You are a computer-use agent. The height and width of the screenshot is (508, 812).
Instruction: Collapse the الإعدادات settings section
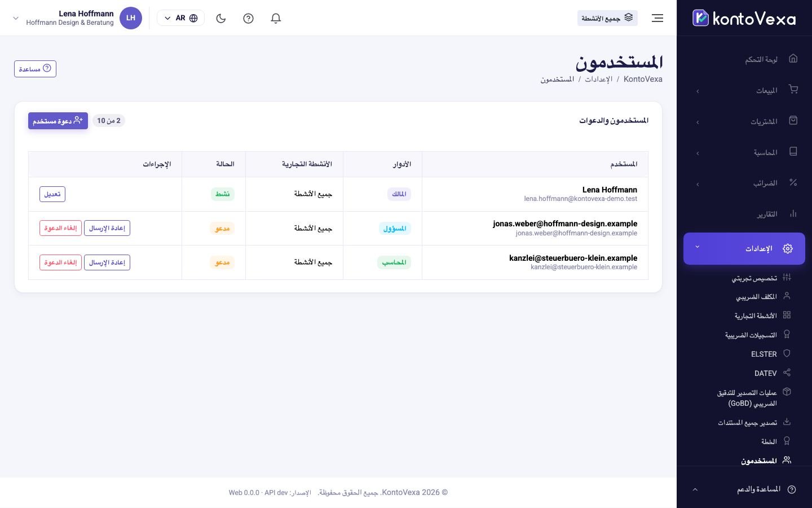[744, 248]
